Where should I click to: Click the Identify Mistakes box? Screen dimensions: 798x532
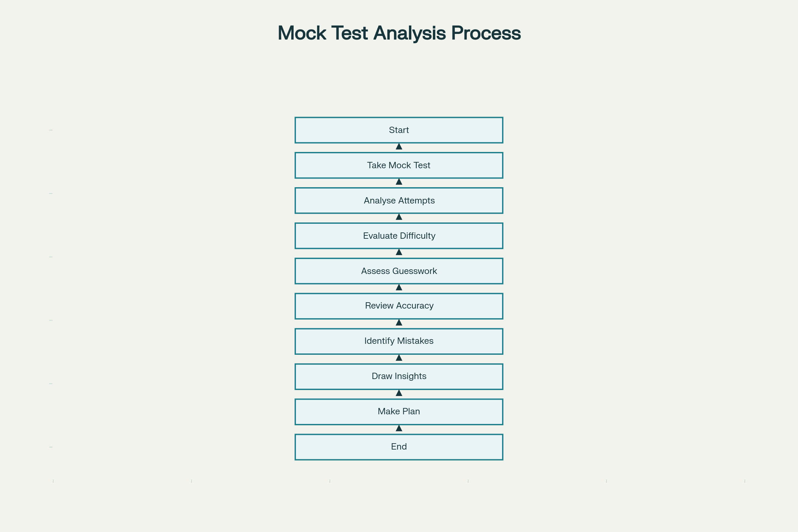(399, 341)
